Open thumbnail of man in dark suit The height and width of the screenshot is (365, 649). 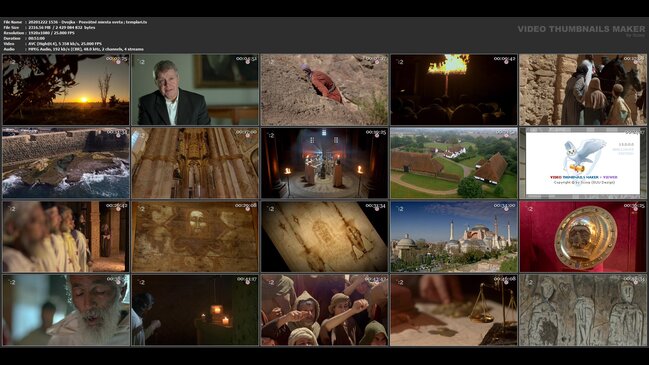[195, 90]
